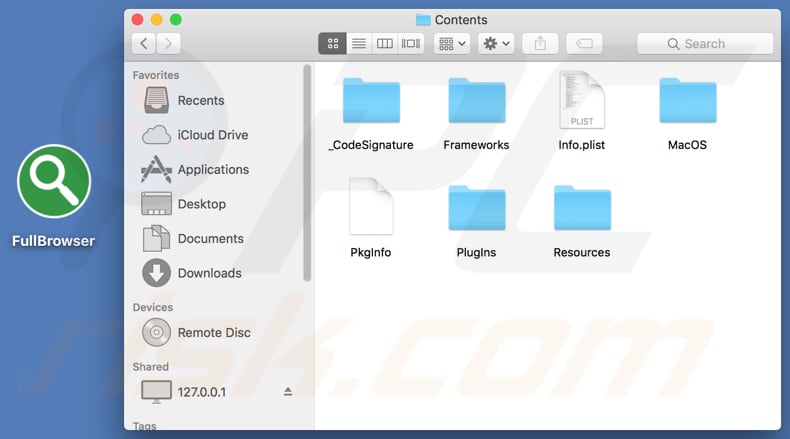Screen dimensions: 790x439
Task: Zoom the Contents window with green button
Action: click(x=176, y=20)
